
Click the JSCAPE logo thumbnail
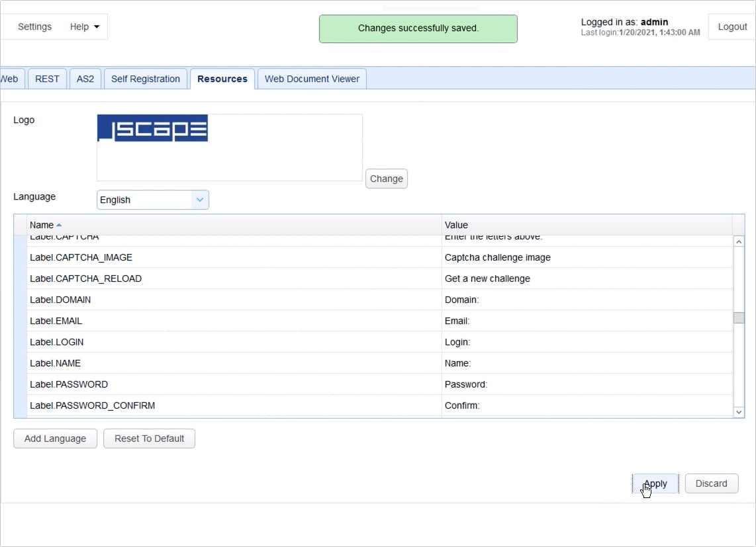pyautogui.click(x=152, y=129)
